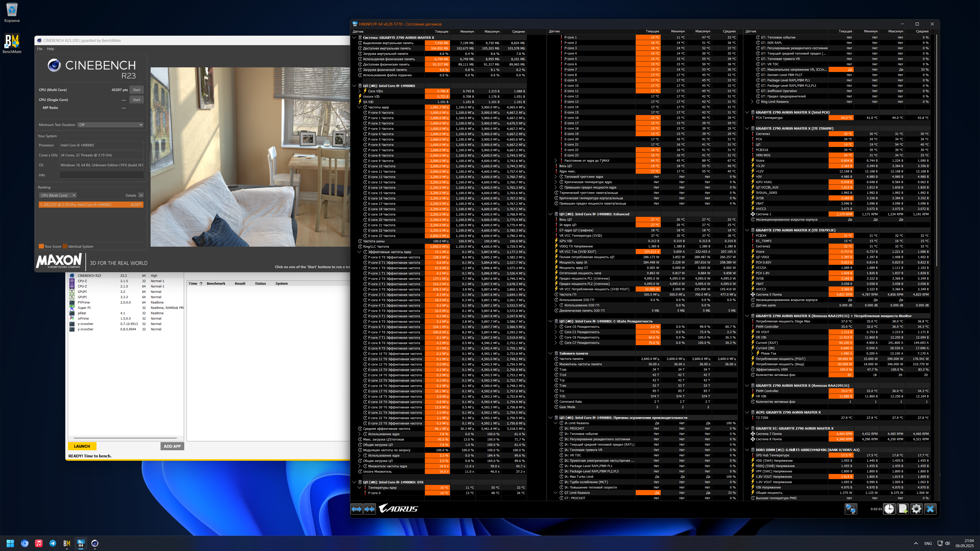Open Minimum Test Duration dropdown
Viewport: 980px width, 551px height.
(x=110, y=125)
